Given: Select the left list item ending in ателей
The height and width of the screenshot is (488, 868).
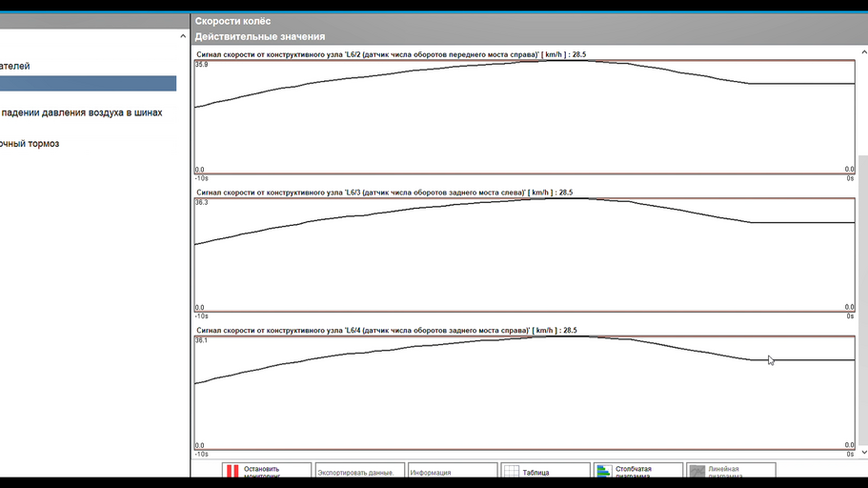Looking at the screenshot, I should coord(15,66).
